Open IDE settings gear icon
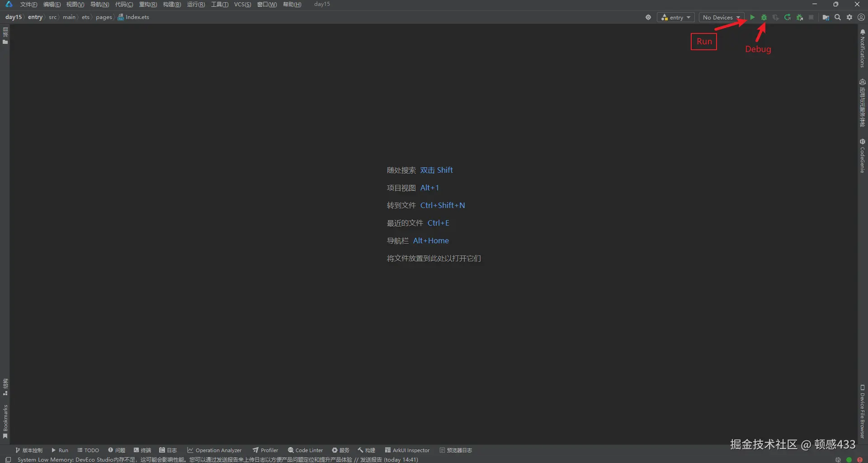 849,17
